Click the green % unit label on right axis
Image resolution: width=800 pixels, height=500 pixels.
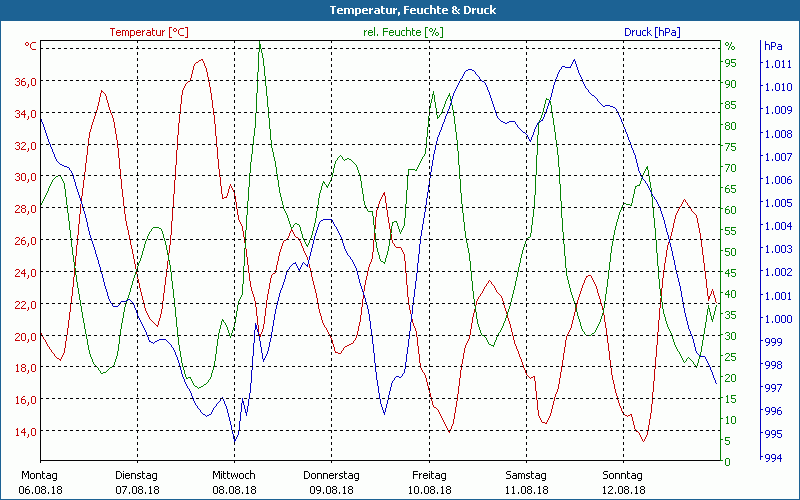(x=730, y=46)
